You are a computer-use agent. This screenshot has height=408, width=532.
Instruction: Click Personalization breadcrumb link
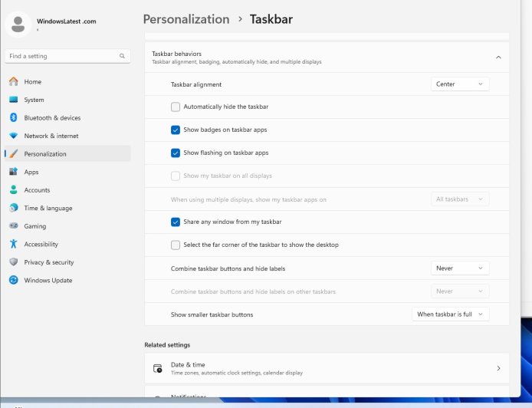pos(186,19)
